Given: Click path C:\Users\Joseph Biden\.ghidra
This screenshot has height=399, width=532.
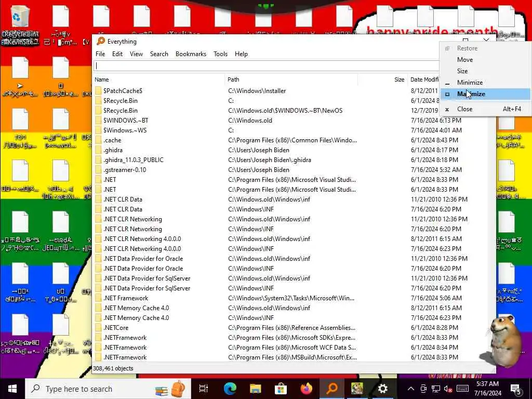Looking at the screenshot, I should (270, 160).
